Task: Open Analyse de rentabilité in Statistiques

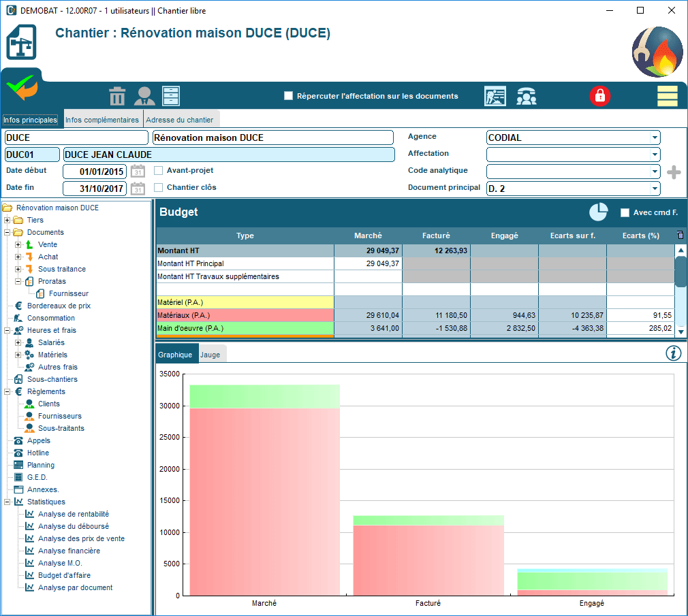Action: point(73,514)
